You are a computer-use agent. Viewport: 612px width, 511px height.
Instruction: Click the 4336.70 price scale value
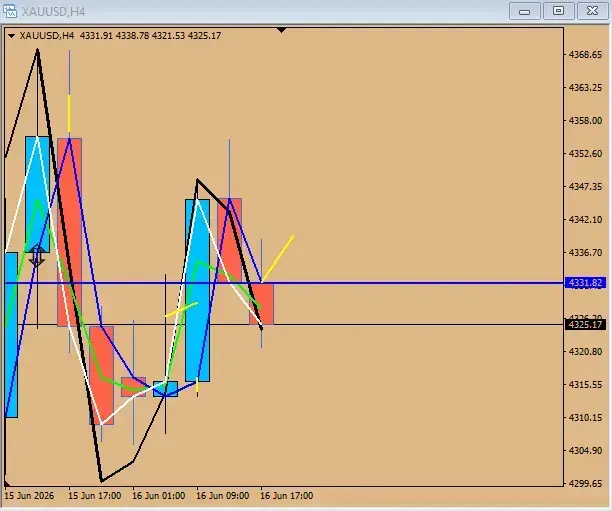coord(585,253)
